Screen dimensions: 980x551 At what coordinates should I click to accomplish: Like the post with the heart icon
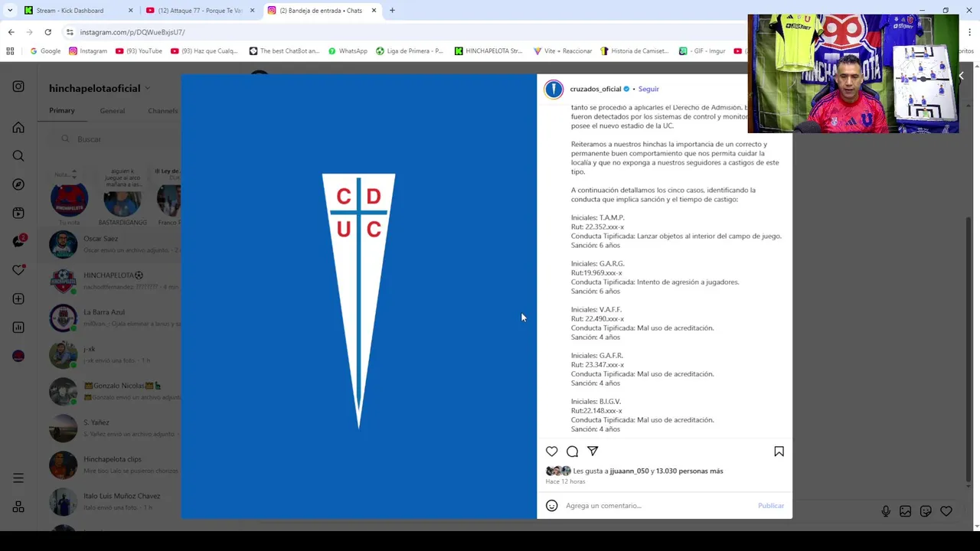[x=552, y=452]
